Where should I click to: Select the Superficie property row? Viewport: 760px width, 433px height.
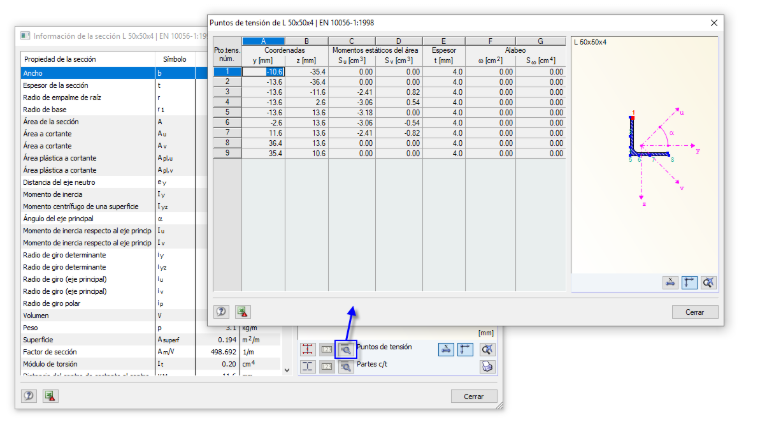coord(150,340)
